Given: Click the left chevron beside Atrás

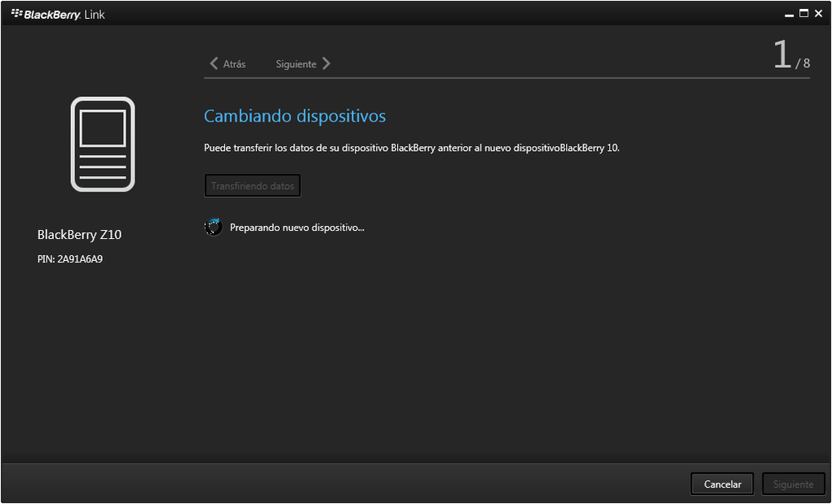Looking at the screenshot, I should [214, 64].
